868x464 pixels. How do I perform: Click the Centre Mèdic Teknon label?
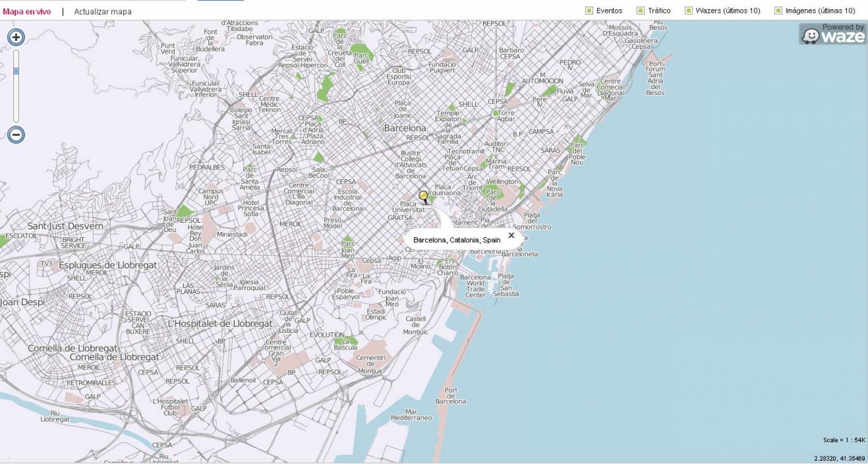269,104
